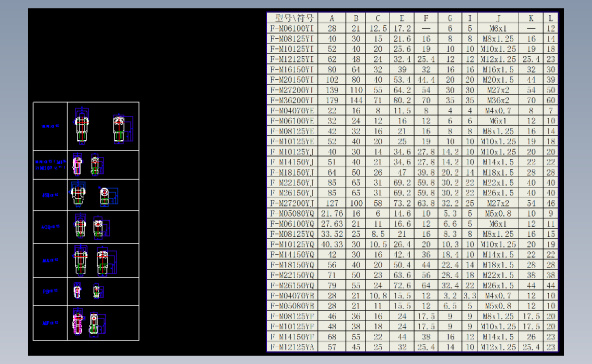592x364 pixels.
Task: Click value 12.5 in column C
Action: tap(378, 28)
